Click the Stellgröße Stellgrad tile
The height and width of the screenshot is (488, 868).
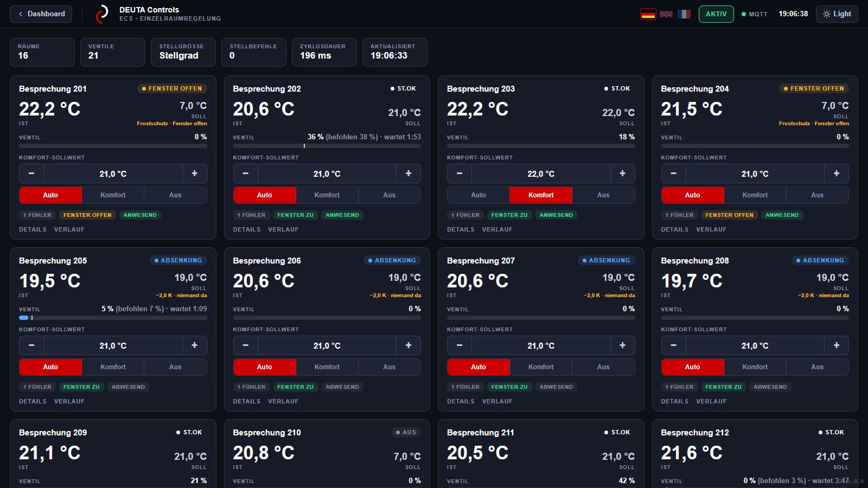[183, 52]
